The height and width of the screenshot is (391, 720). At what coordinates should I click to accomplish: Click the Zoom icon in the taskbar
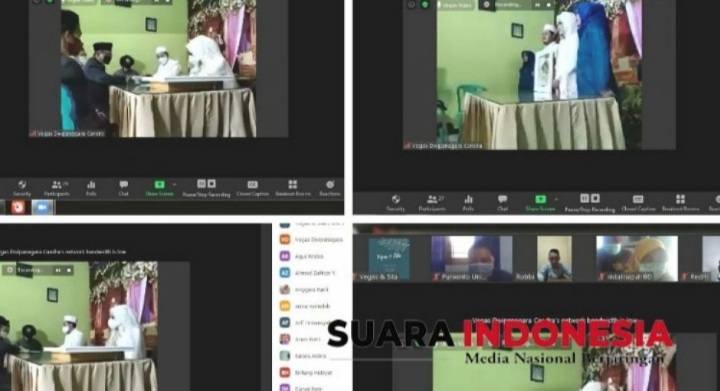[x=42, y=207]
